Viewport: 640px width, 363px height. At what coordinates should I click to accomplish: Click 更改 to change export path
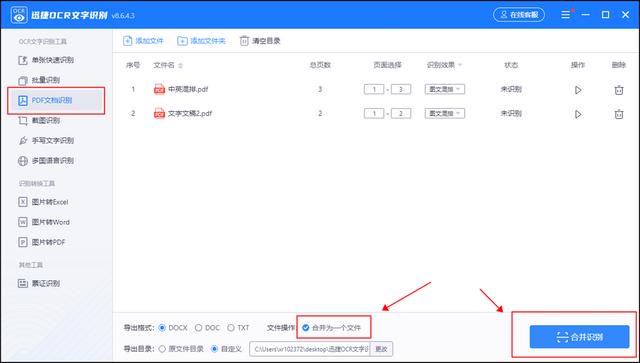point(381,349)
